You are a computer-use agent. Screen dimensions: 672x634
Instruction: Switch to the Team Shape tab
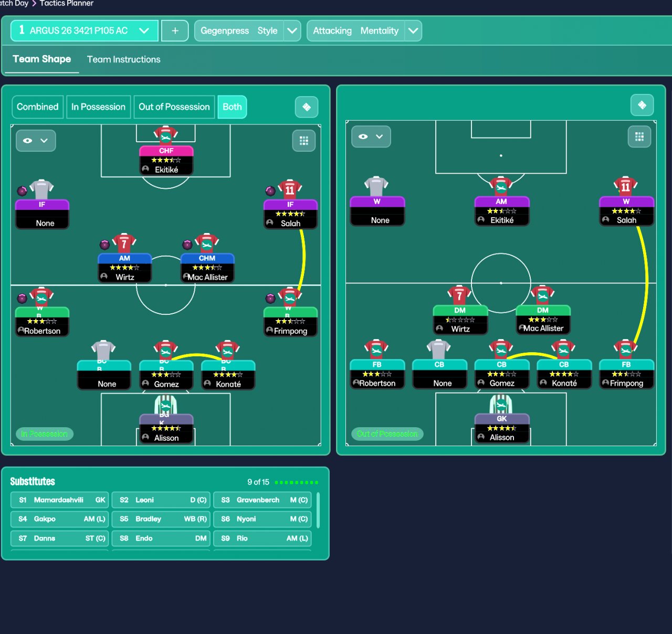pyautogui.click(x=42, y=59)
